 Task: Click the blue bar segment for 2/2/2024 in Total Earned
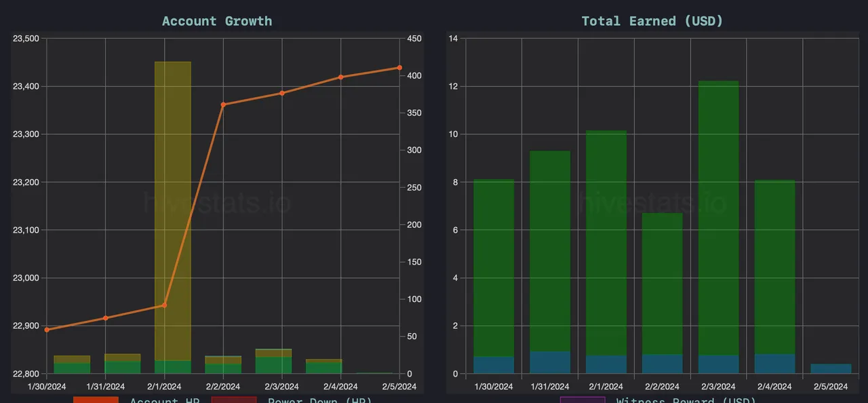tap(663, 364)
